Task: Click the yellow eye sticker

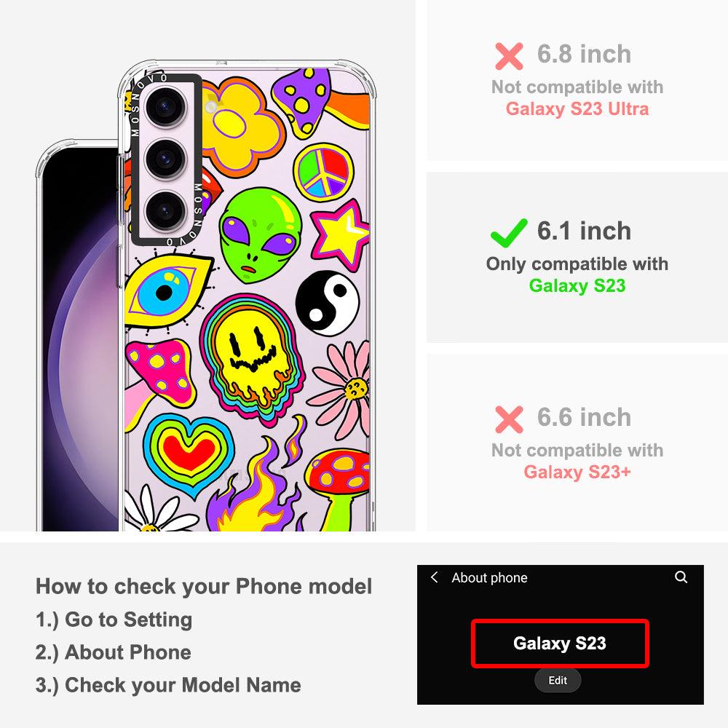Action: 167,292
